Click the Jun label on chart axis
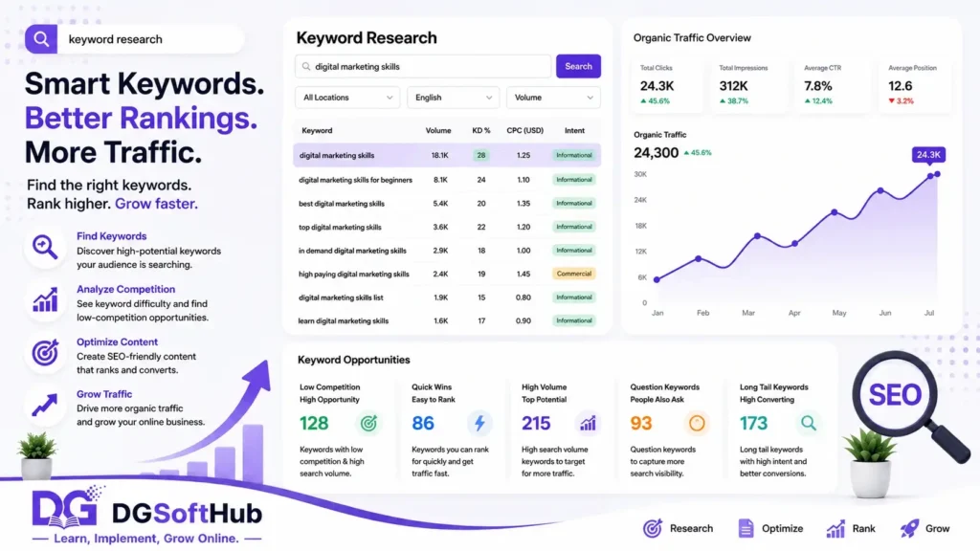The width and height of the screenshot is (980, 551). (885, 313)
